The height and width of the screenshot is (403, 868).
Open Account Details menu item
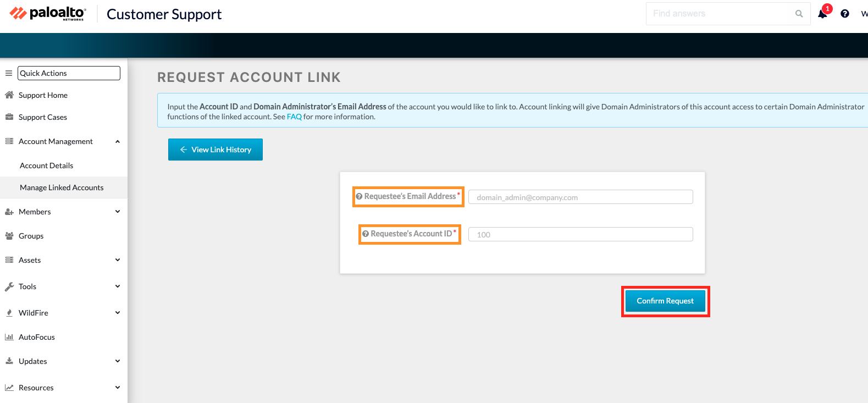(x=47, y=165)
